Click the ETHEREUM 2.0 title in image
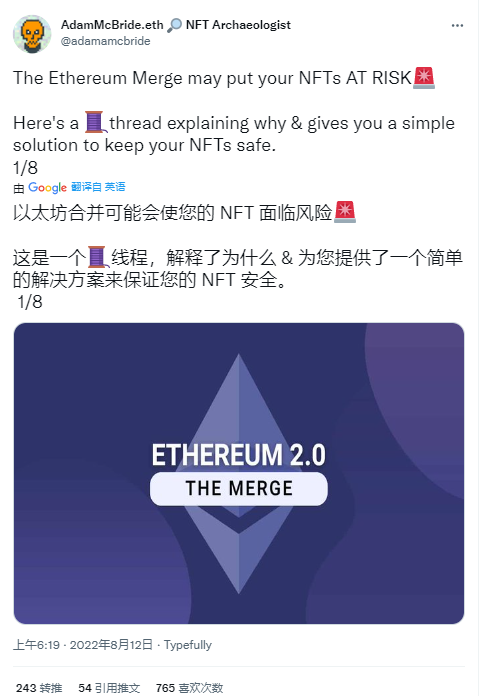The image size is (480, 696). pos(239,455)
